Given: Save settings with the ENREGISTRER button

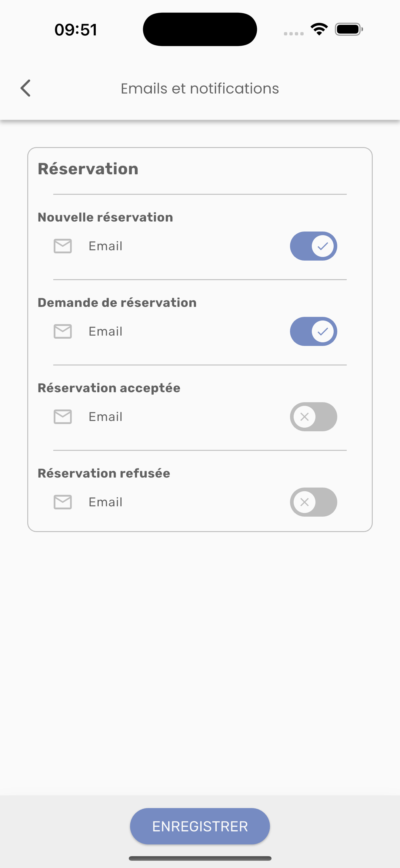Looking at the screenshot, I should tap(200, 826).
